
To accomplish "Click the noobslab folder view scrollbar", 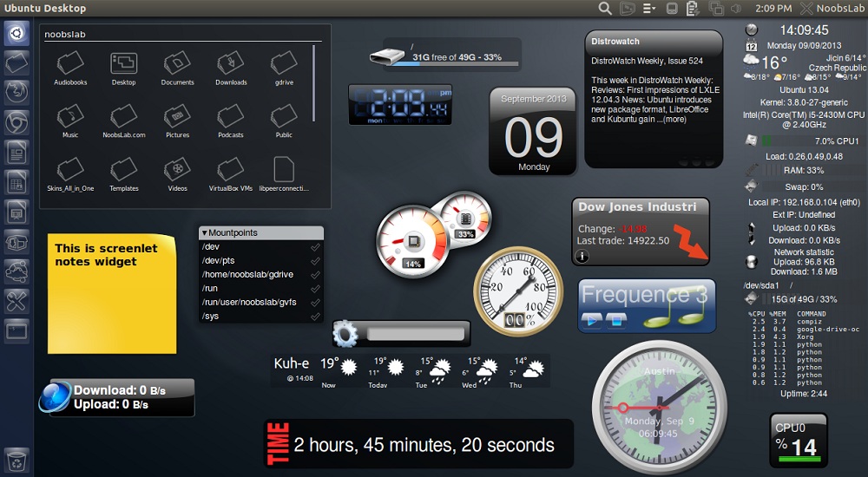I will (x=313, y=78).
